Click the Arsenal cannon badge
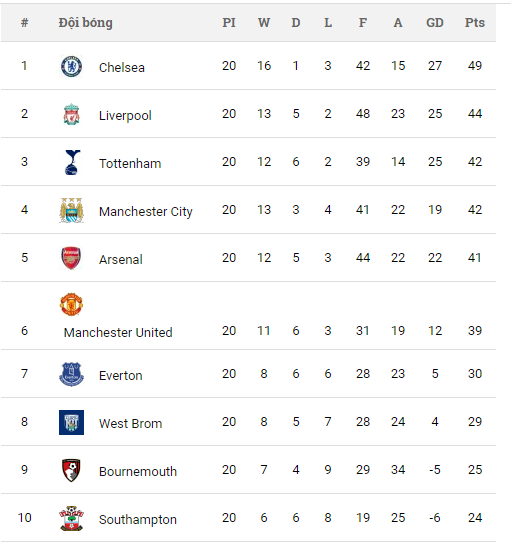The image size is (511, 545). pos(71,258)
